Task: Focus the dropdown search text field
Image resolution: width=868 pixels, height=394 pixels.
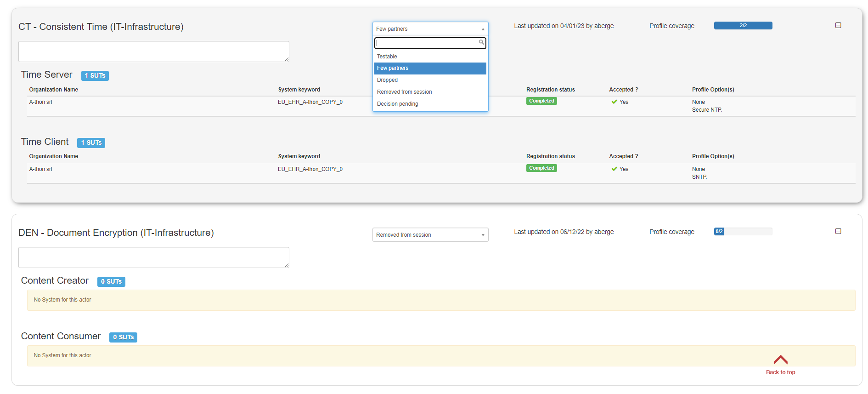Action: pyautogui.click(x=426, y=43)
